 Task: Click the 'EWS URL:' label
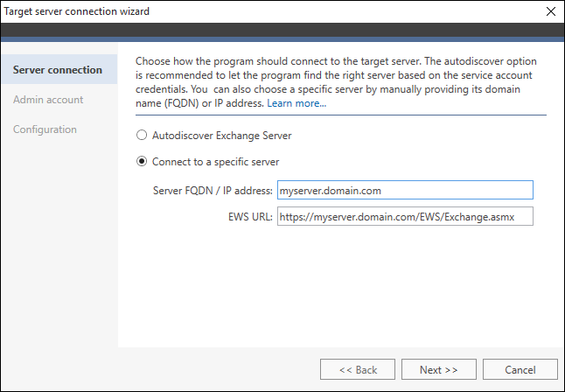(x=250, y=217)
